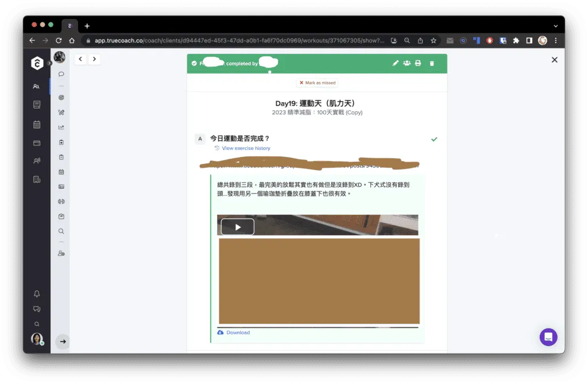Open the client progress chart icon

tap(61, 127)
